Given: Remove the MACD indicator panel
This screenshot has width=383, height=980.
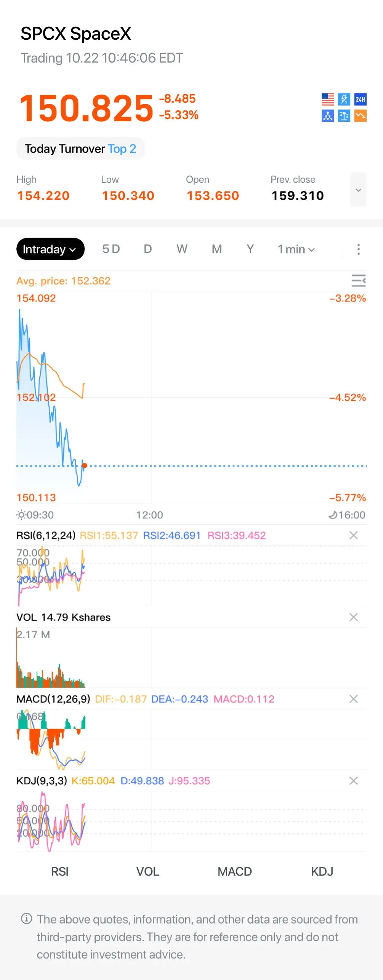Looking at the screenshot, I should click(353, 698).
